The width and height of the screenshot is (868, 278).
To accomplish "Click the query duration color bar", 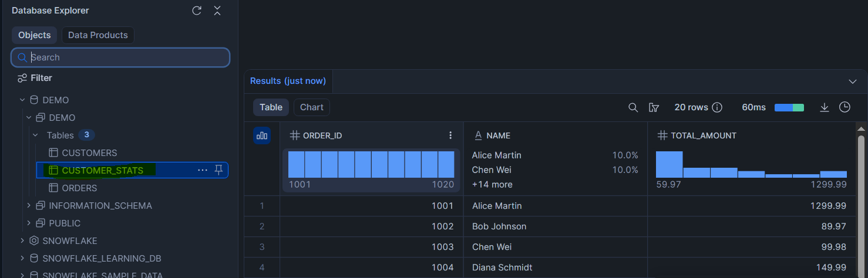I will tap(789, 107).
